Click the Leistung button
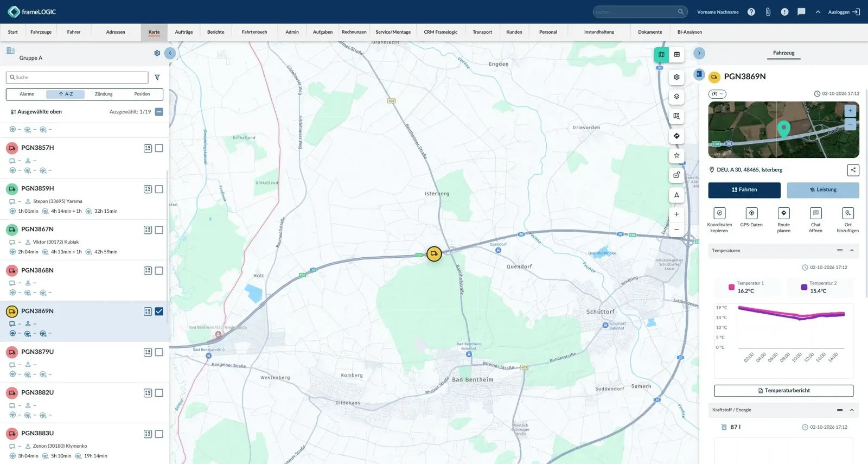 point(823,190)
